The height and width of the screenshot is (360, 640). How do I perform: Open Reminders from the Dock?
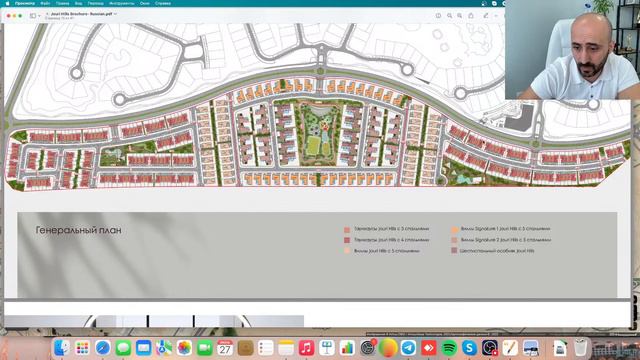pos(266,348)
